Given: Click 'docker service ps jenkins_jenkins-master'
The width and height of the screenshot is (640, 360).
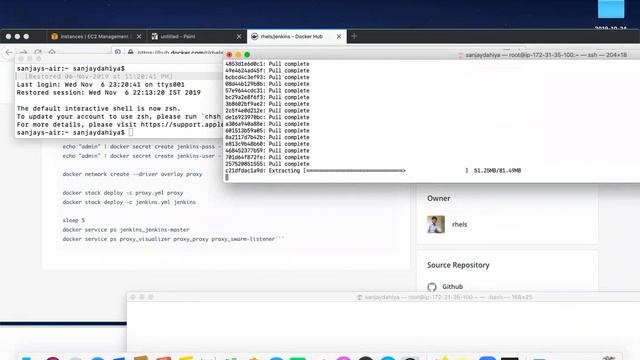Looking at the screenshot, I should coord(126,230).
